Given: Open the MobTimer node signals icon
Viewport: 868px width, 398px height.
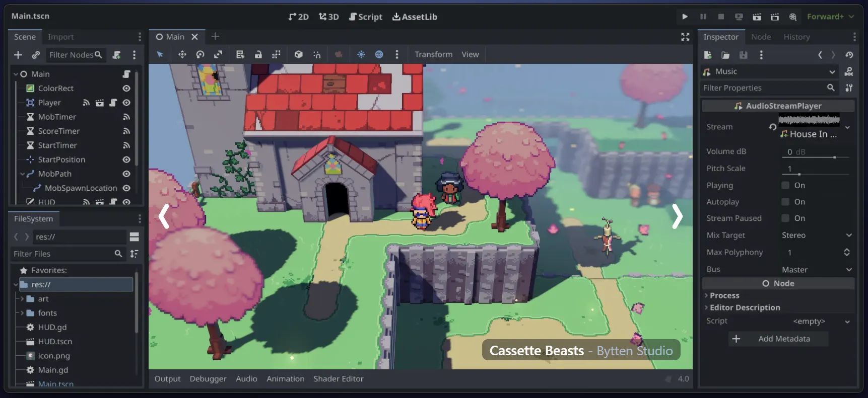Looking at the screenshot, I should click(126, 117).
